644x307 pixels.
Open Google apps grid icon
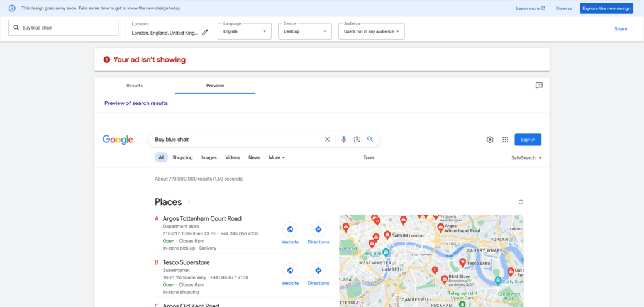(x=505, y=140)
